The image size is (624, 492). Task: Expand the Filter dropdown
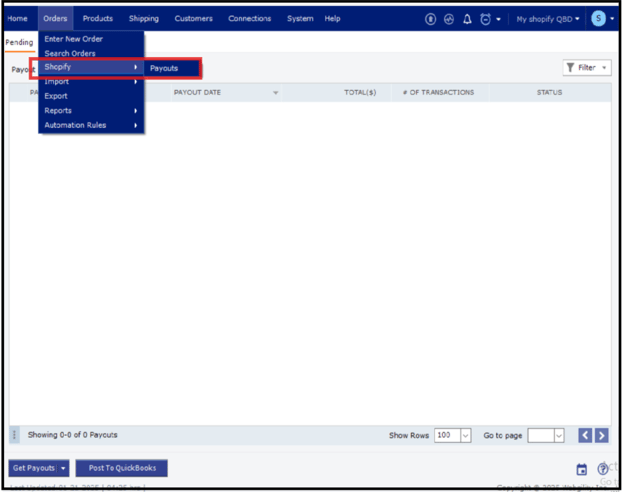586,68
